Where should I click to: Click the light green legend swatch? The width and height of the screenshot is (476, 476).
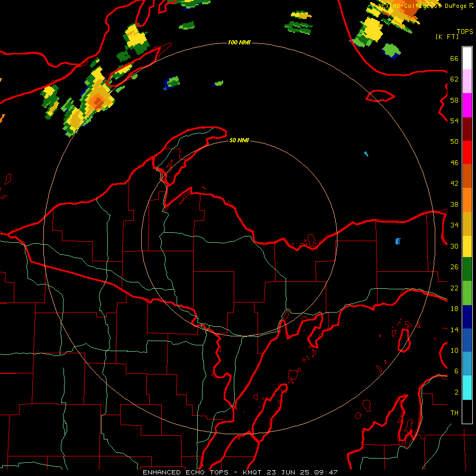pyautogui.click(x=467, y=293)
